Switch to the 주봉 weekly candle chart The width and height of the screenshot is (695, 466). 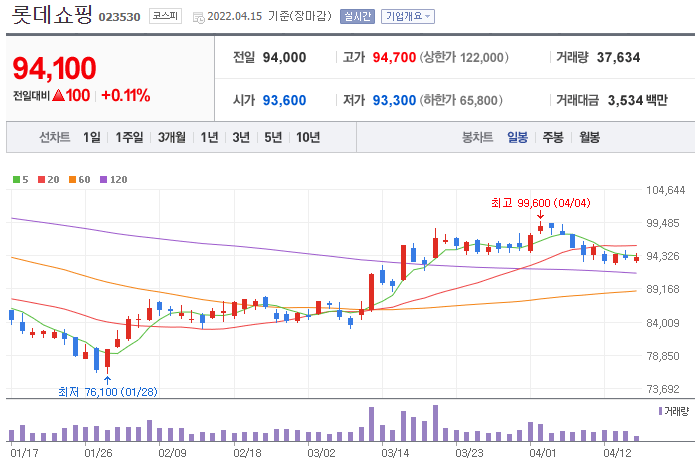pyautogui.click(x=553, y=137)
